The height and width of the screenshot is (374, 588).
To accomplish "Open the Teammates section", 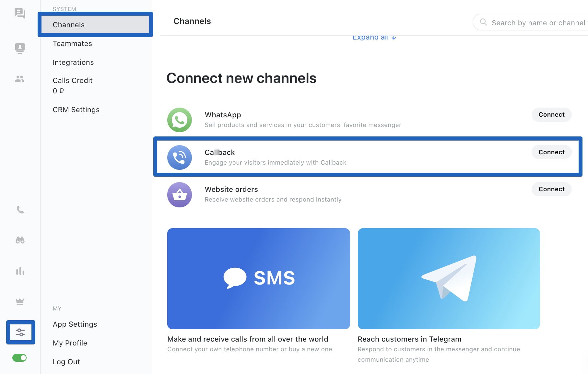I will click(72, 43).
